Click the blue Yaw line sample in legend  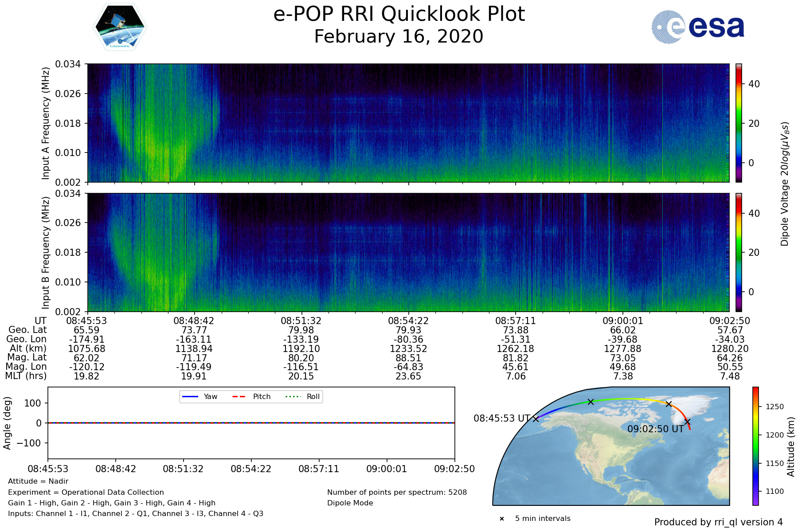(190, 396)
